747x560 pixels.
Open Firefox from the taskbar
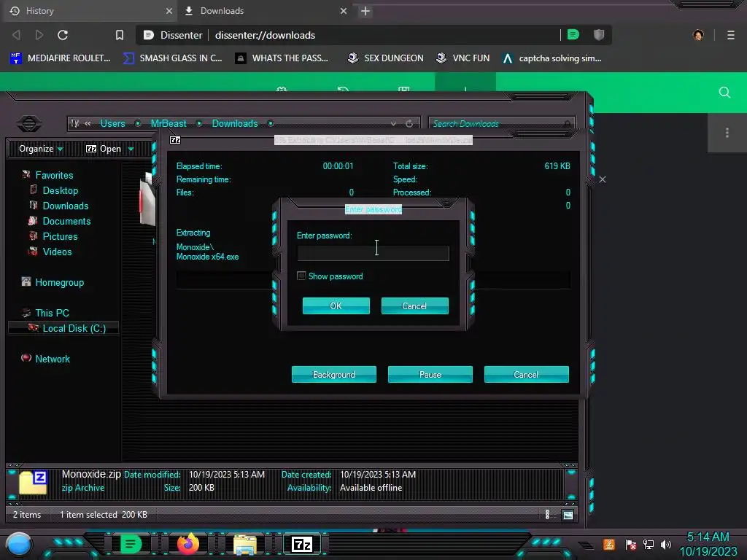188,544
